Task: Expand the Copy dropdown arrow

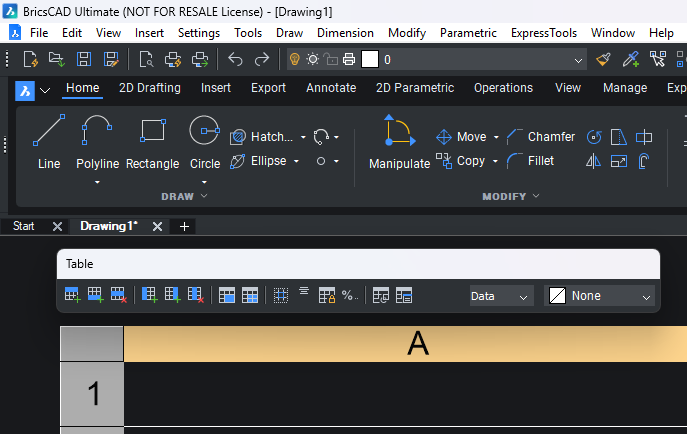Action: click(x=495, y=161)
